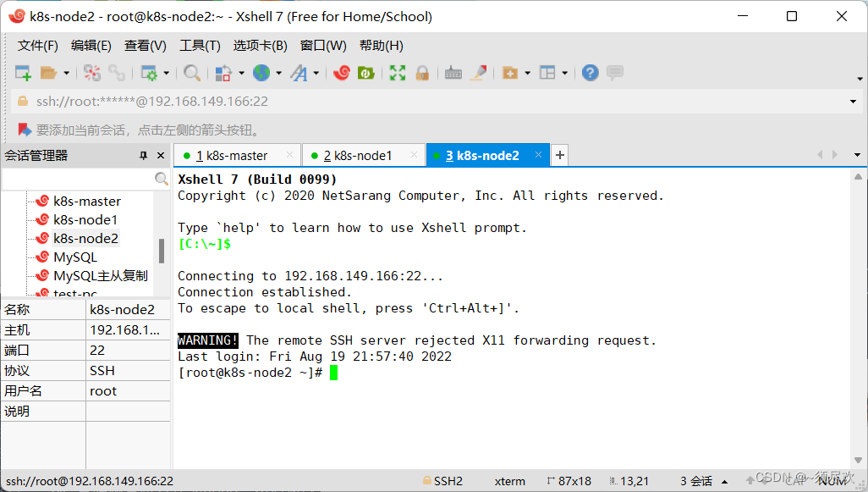
Task: Open the session Properties icon
Action: click(150, 73)
